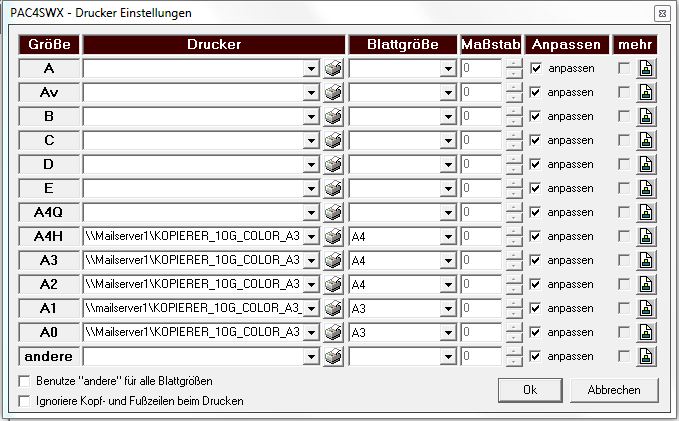Enable the mehr checkbox in row A2

point(624,284)
